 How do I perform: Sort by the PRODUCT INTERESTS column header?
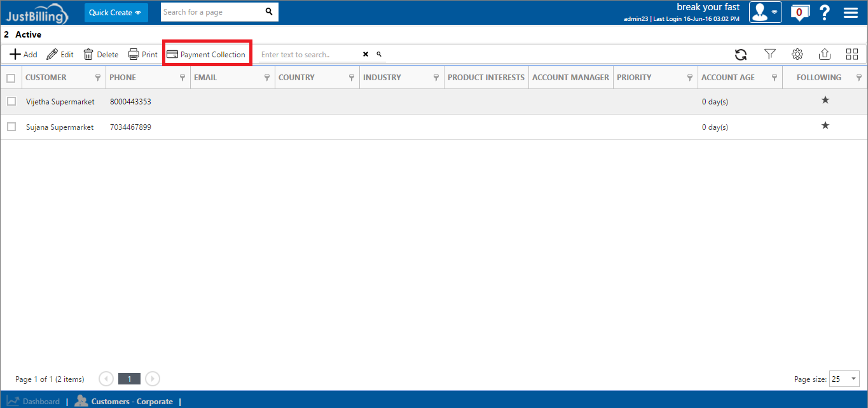click(486, 78)
